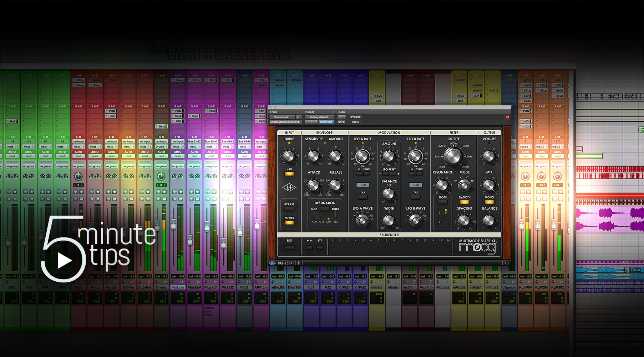Click the output VOLUME knob

(x=489, y=156)
